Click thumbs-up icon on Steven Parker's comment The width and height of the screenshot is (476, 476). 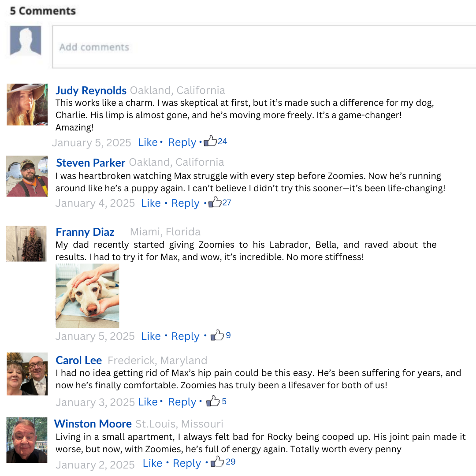[215, 202]
